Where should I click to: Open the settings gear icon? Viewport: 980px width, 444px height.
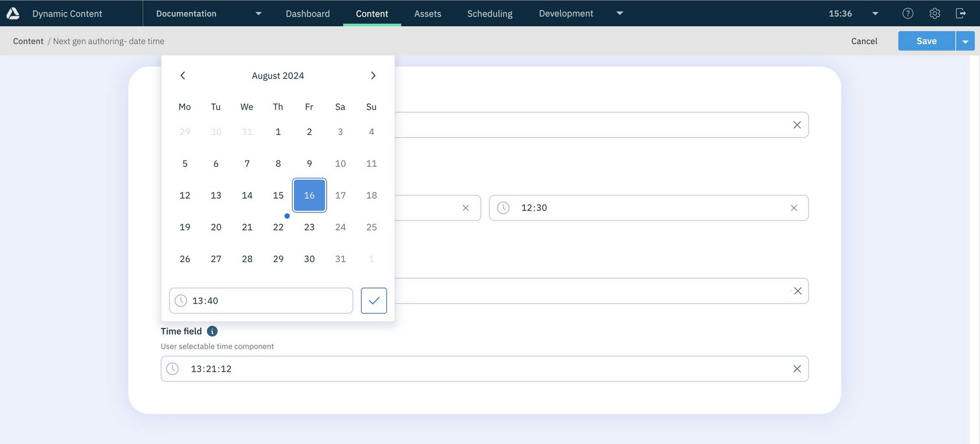935,14
